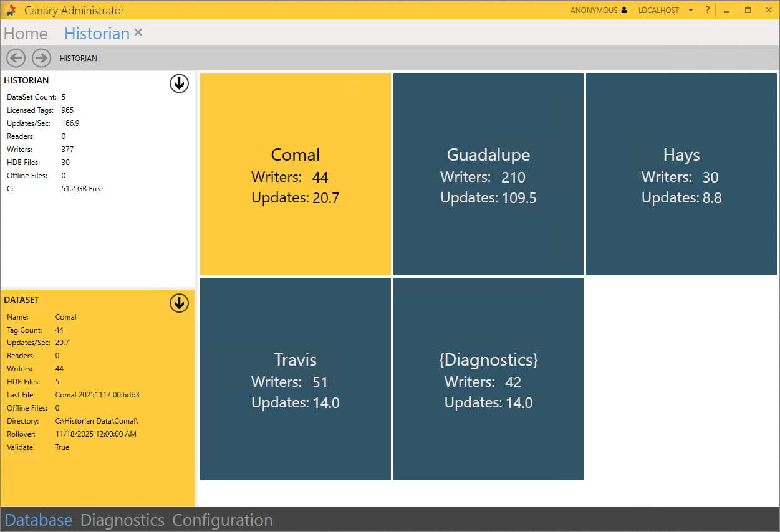The image size is (780, 532).
Task: Expand the Dataset panel arrow
Action: click(179, 303)
